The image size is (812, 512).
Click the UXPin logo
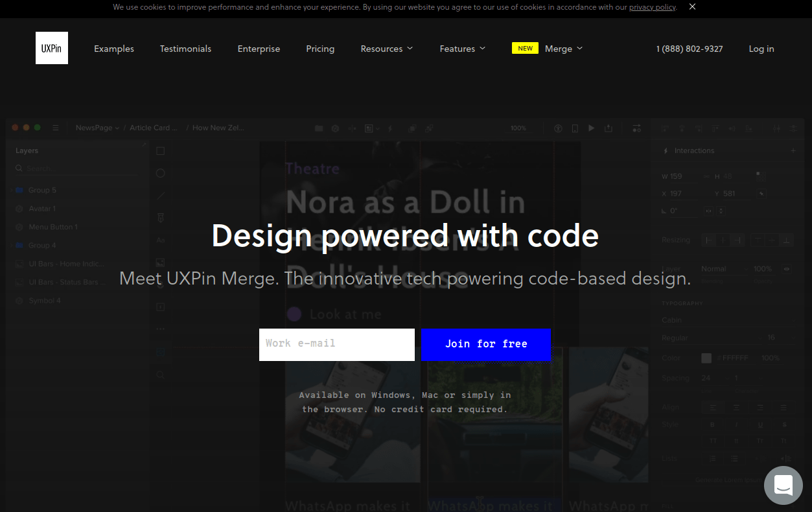point(52,48)
